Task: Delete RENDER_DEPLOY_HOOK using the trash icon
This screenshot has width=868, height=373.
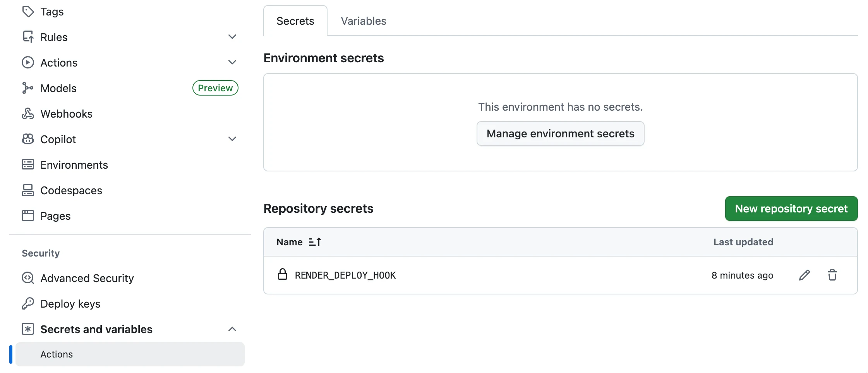Action: click(x=832, y=275)
